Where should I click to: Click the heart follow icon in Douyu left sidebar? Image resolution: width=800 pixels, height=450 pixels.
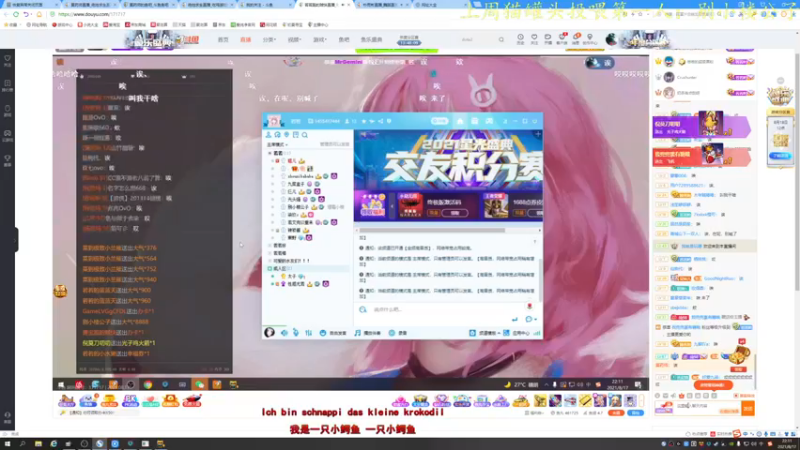(7, 58)
